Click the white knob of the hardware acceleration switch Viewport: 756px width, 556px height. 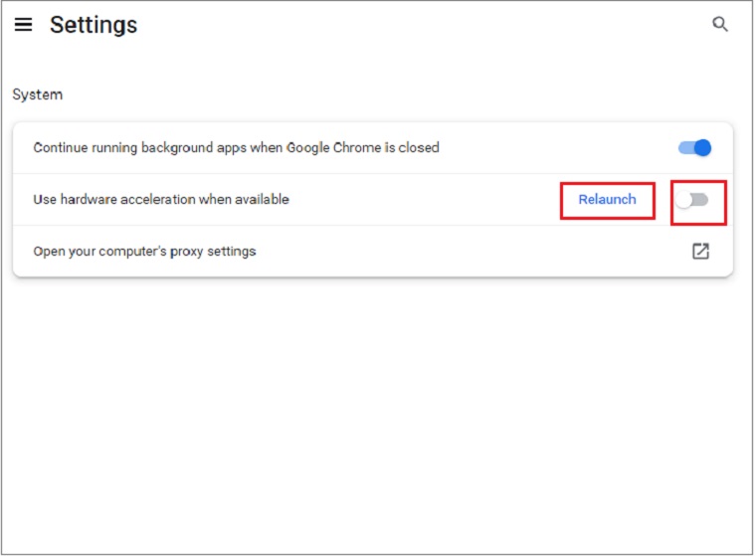click(684, 200)
